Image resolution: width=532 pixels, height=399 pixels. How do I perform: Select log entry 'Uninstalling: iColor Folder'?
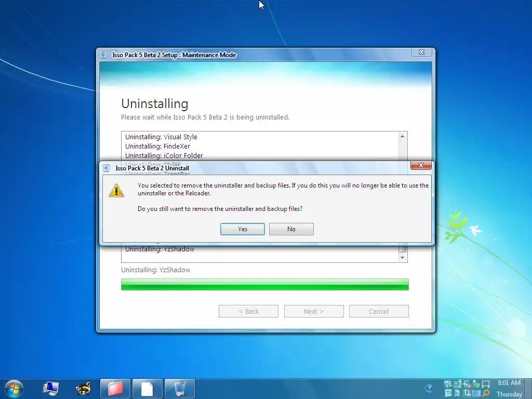point(164,155)
